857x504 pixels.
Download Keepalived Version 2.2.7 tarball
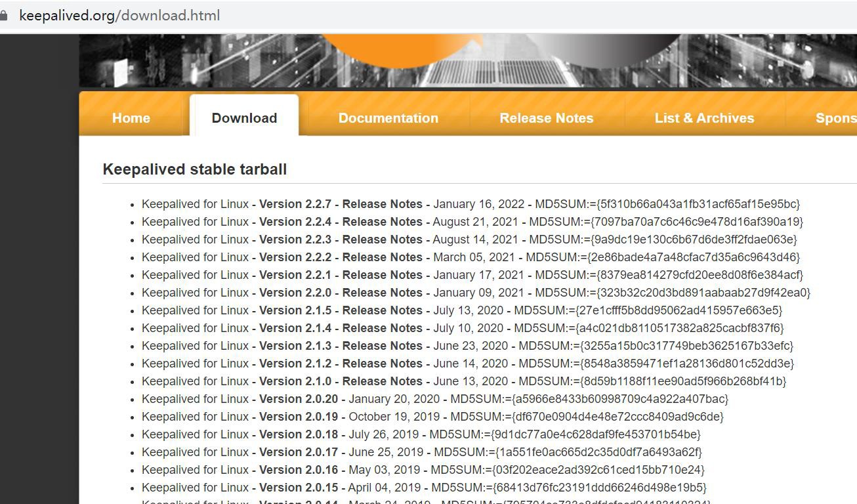(x=295, y=204)
